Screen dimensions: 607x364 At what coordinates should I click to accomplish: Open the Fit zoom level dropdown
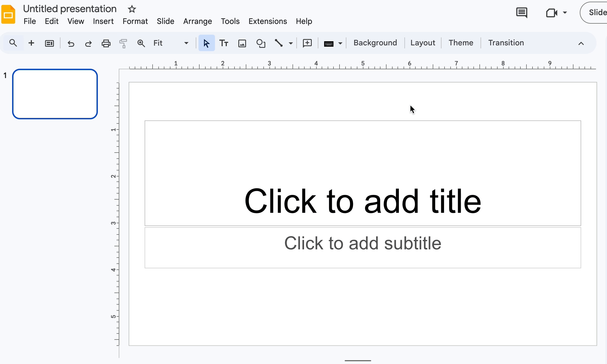tap(171, 43)
